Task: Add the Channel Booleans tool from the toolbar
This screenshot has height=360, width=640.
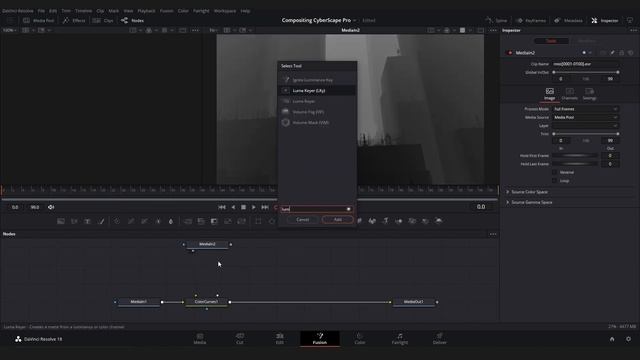Action: point(201,221)
